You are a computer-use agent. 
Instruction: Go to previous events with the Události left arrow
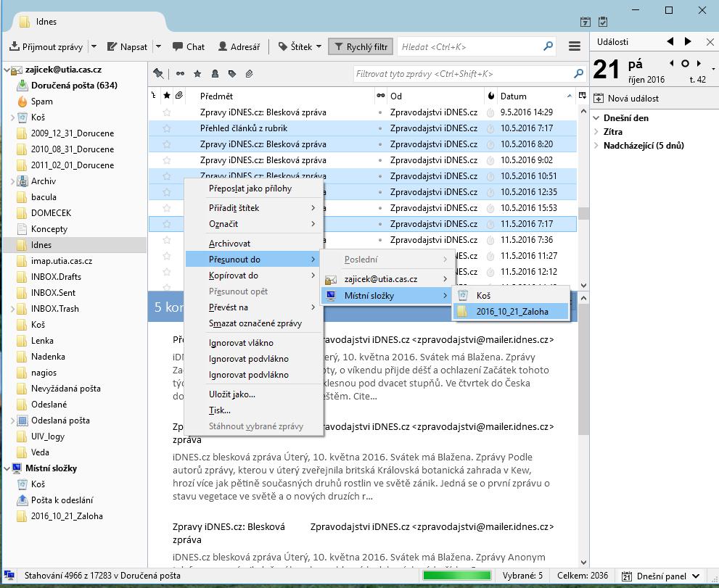(670, 42)
